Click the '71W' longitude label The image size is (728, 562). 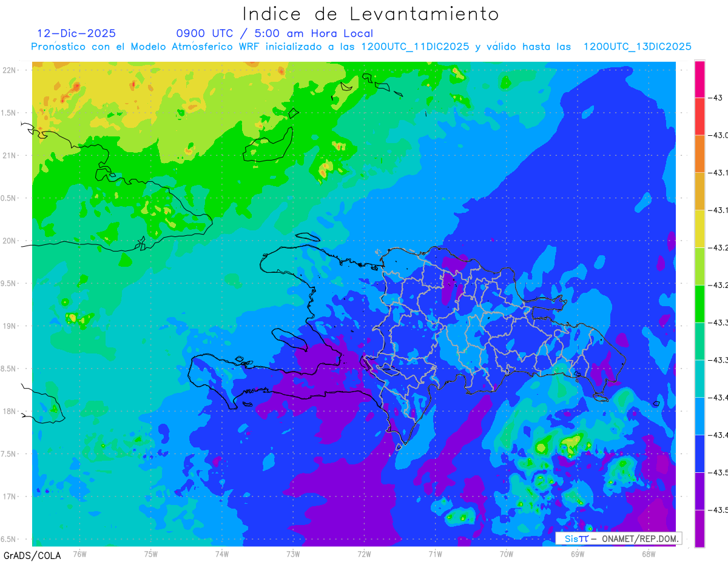(x=435, y=554)
